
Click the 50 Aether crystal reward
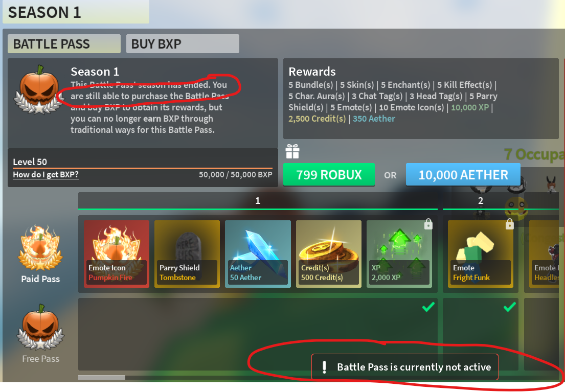pos(258,253)
